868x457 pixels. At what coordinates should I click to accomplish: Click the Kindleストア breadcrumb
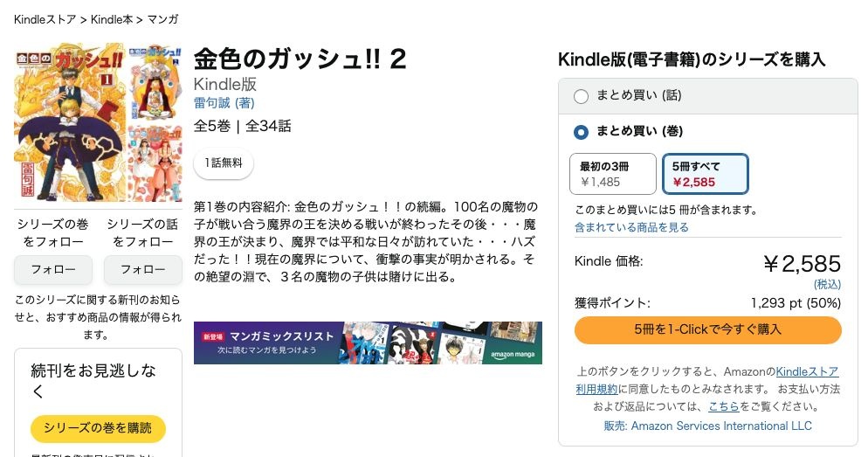(x=45, y=19)
